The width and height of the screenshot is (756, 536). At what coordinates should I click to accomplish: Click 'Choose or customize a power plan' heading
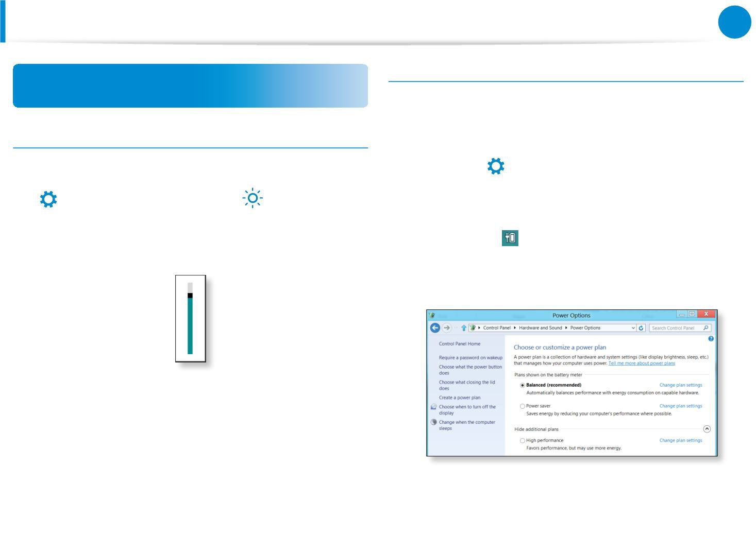tap(560, 348)
